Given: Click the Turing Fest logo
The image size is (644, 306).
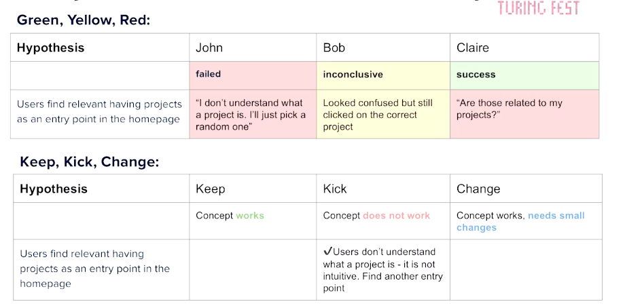Looking at the screenshot, I should 539,7.
